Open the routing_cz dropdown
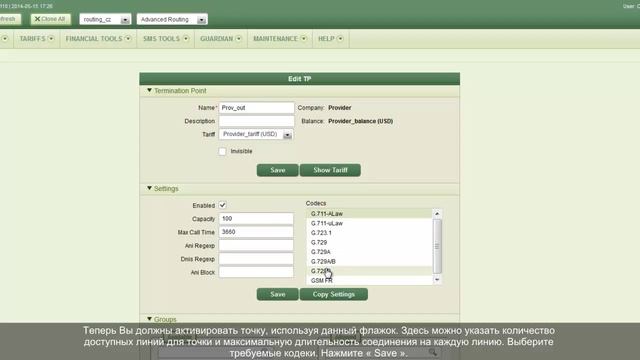Viewport: 640px width, 360px height. pyautogui.click(x=105, y=20)
